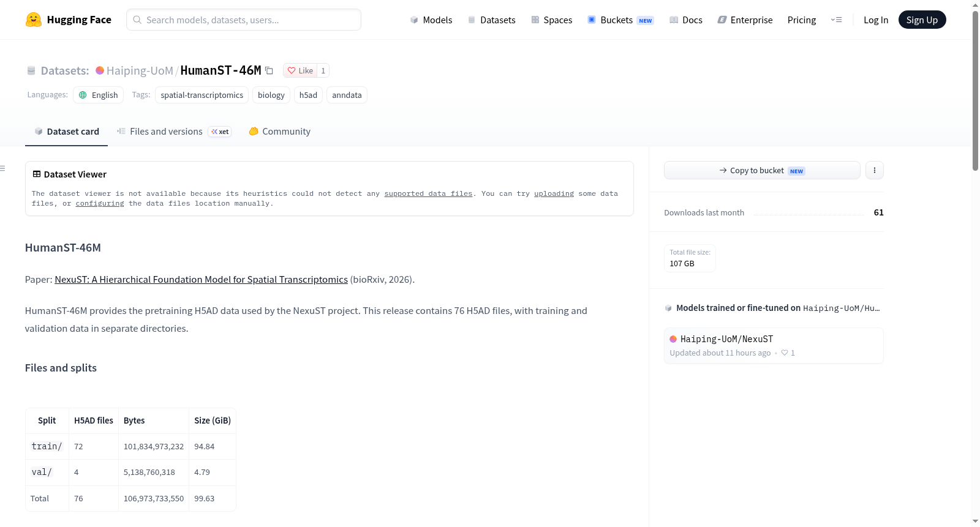Click the 106,973,733,550 total bytes cell
The width and height of the screenshot is (980, 527).
click(x=154, y=498)
